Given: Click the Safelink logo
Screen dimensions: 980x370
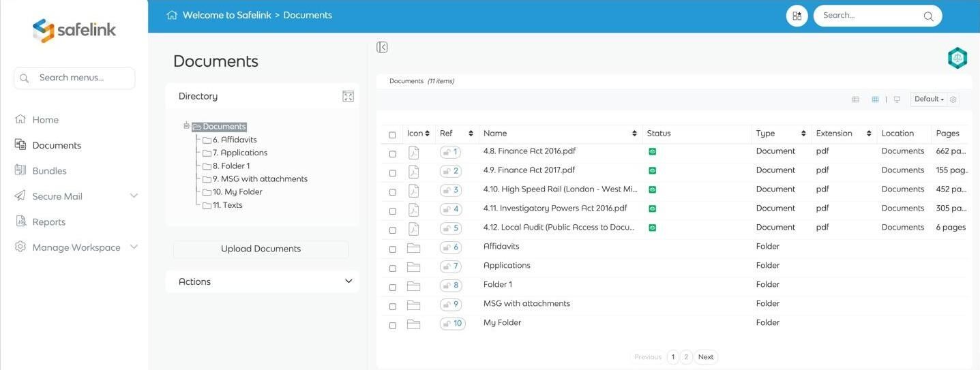Looking at the screenshot, I should pyautogui.click(x=74, y=31).
